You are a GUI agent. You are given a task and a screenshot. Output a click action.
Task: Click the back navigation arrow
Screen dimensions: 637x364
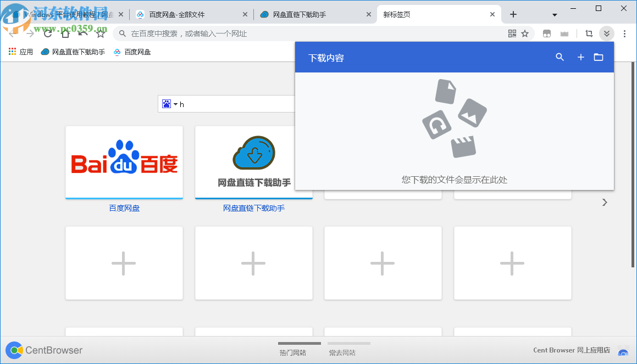coord(12,33)
